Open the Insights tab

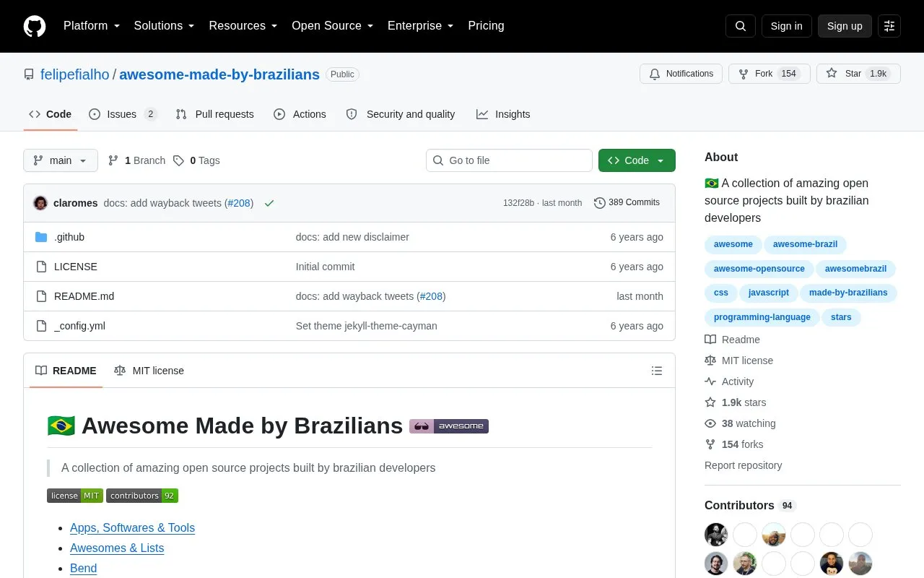(503, 114)
